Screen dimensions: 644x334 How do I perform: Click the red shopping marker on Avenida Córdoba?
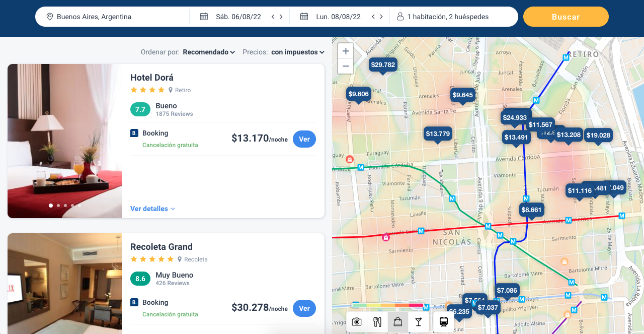click(349, 159)
